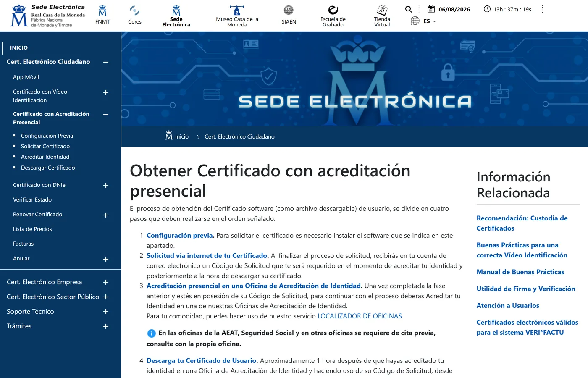
Task: Open Descarga tu Certificado de Usuario link
Action: (202, 361)
